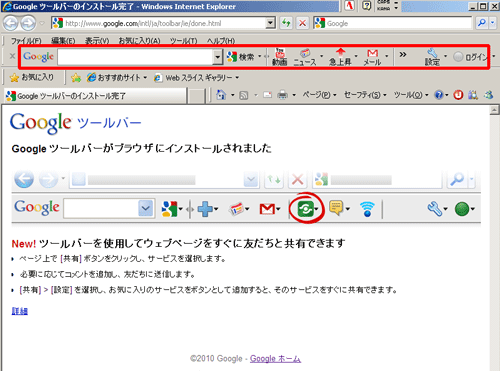
Task: Click the Google Toolbar search field
Action: coord(135,57)
